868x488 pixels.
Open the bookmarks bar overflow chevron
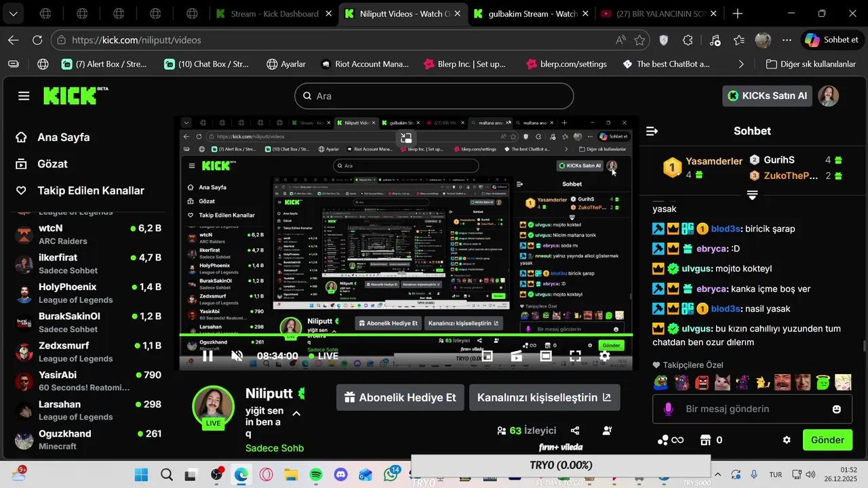[741, 64]
